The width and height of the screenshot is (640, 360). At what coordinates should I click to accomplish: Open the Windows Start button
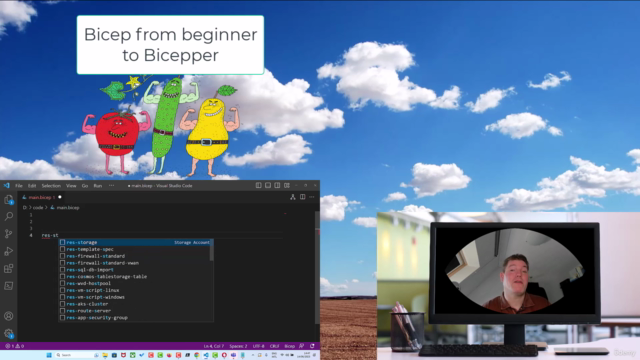coord(49,355)
